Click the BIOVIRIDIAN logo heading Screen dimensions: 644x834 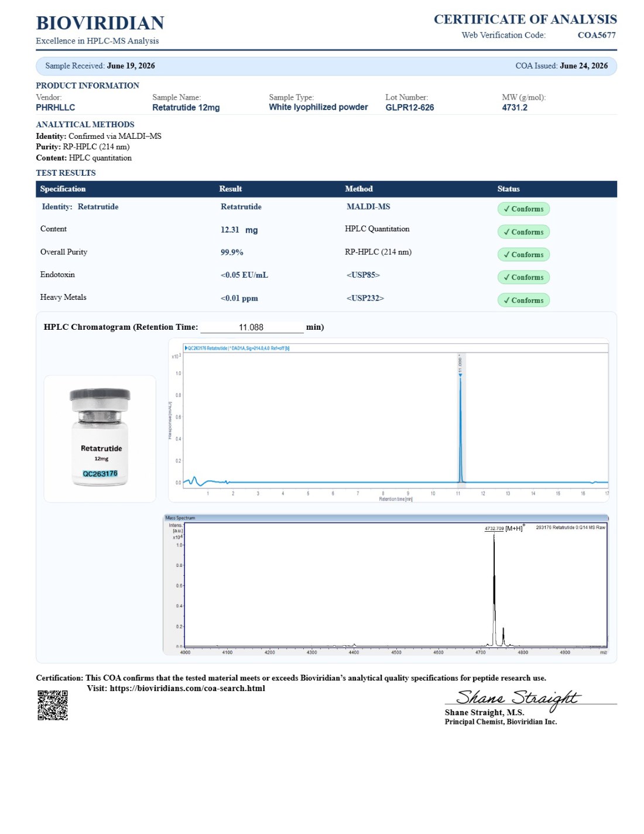tap(100, 23)
